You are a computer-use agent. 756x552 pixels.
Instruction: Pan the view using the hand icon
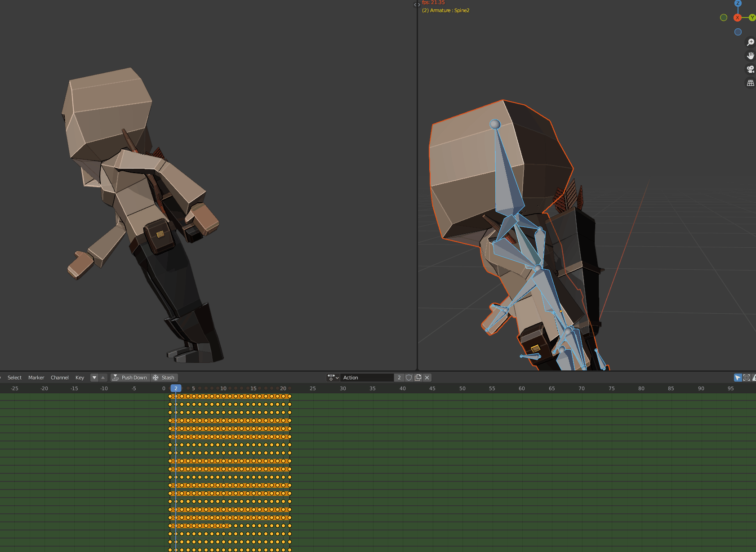coord(751,55)
